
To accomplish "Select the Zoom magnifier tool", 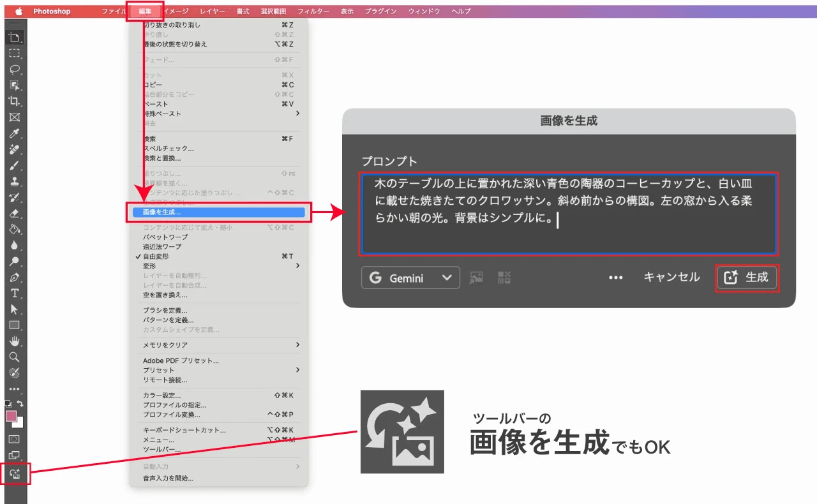I will (15, 357).
